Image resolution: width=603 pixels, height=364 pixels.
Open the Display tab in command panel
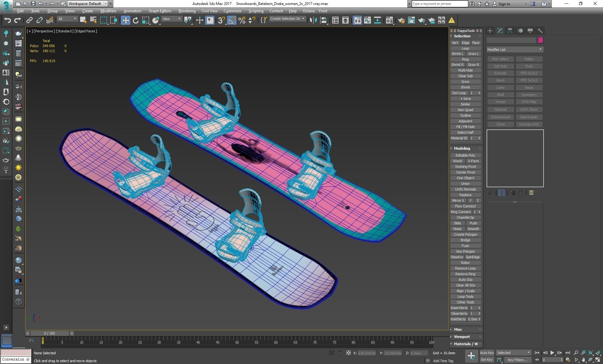[530, 31]
